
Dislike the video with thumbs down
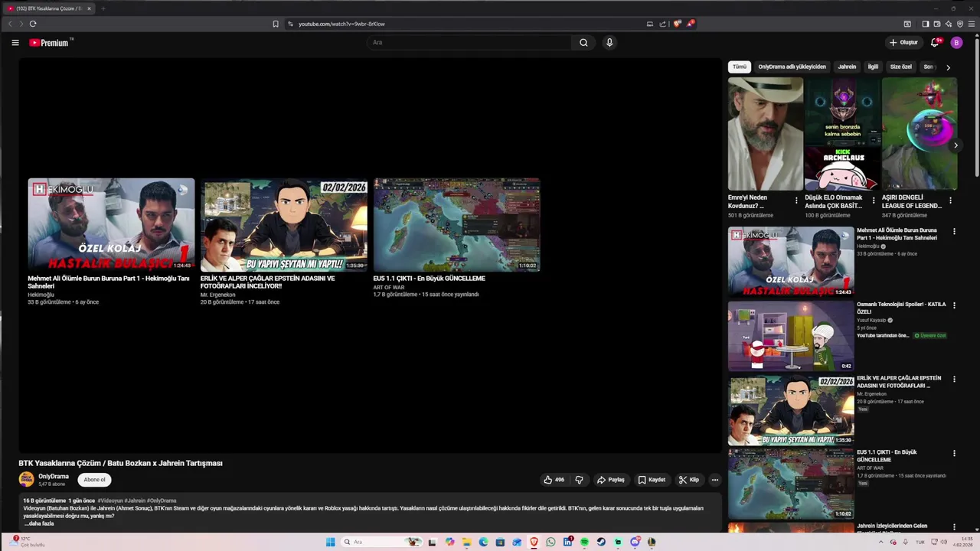click(x=580, y=480)
